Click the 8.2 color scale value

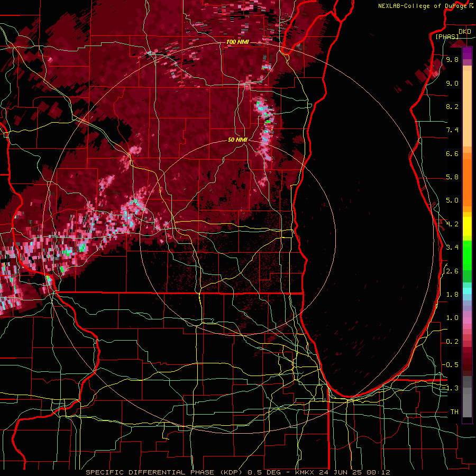452,107
